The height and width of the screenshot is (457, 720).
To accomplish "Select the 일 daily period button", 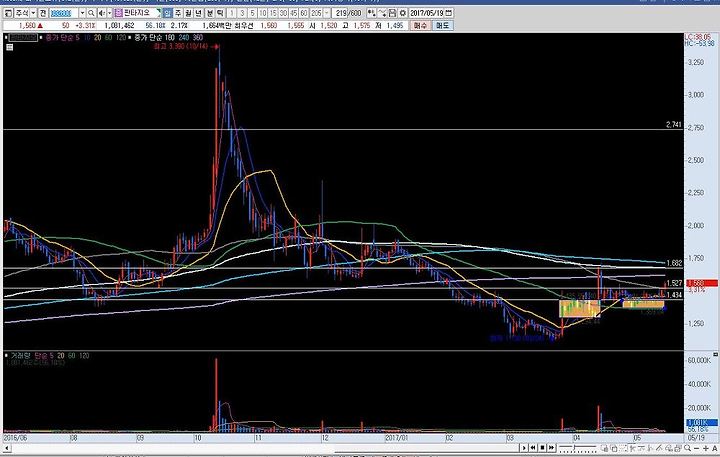I will pyautogui.click(x=167, y=13).
